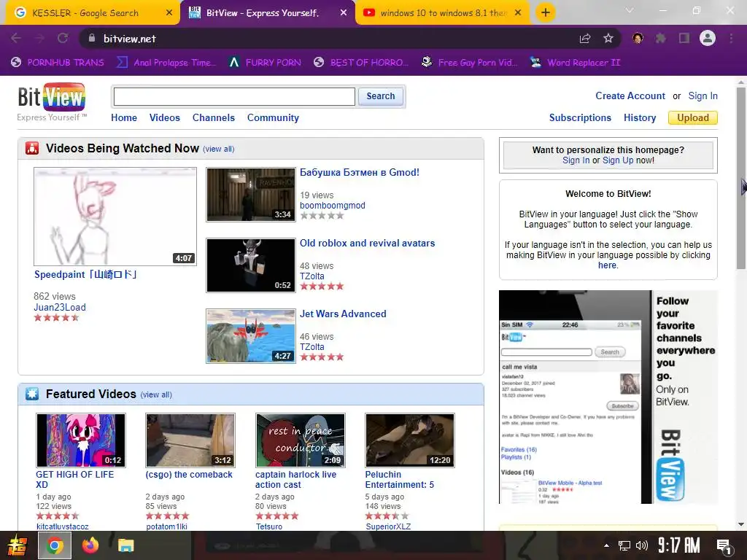Open the BEST OF HORRO... bookmark
Viewport: 747px width, 560px height.
[x=361, y=63]
